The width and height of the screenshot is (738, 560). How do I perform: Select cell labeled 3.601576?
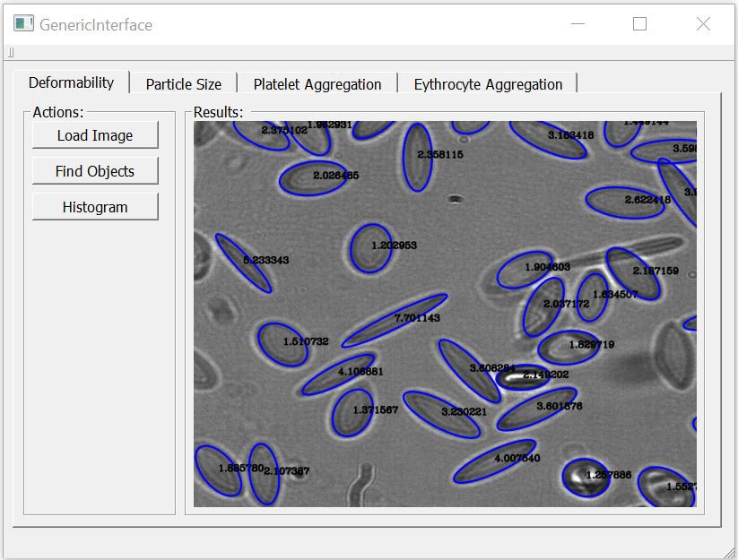(536, 409)
